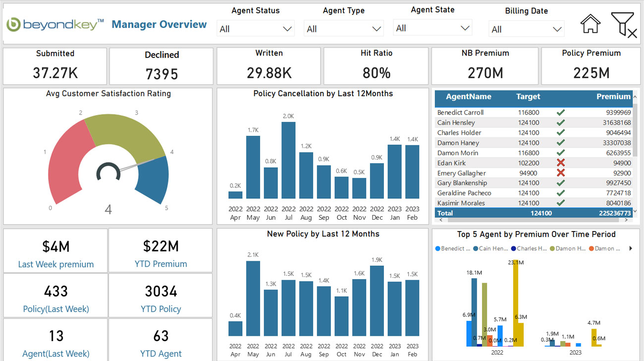Click the green checkmark for Geraldine Pacheco
The height and width of the screenshot is (361, 644).
tap(560, 192)
